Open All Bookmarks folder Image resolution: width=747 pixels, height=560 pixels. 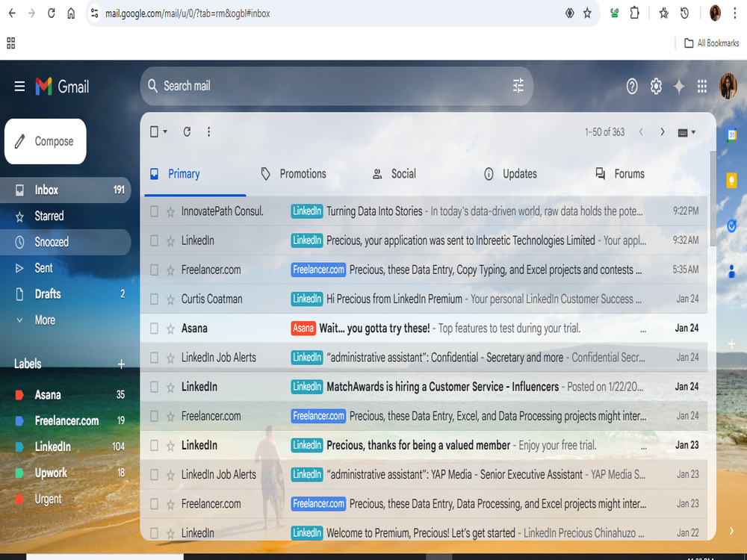click(712, 43)
